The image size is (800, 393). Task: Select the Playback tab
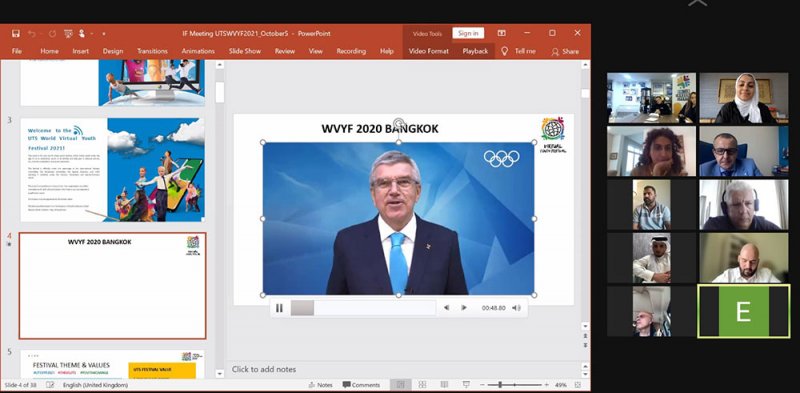click(475, 51)
